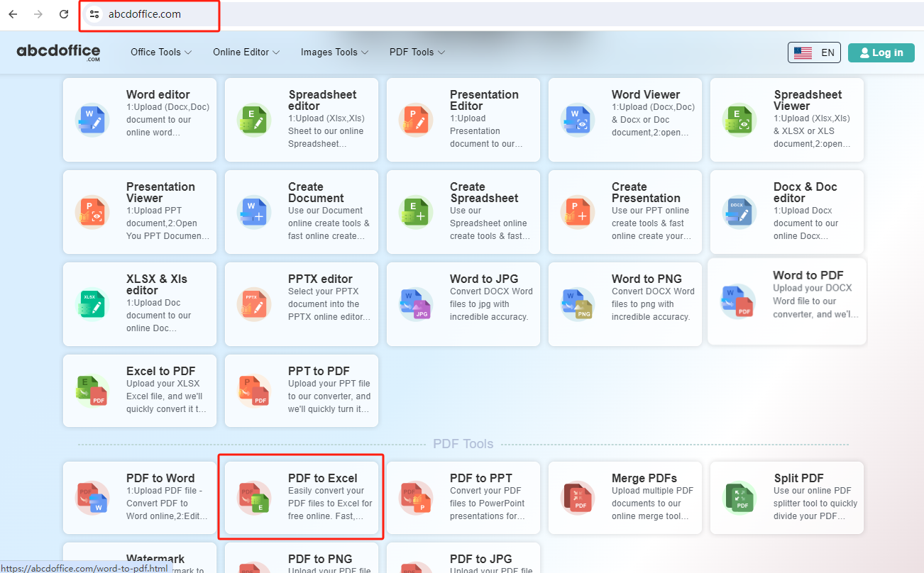Click the PDF Tools section heading
The height and width of the screenshot is (573, 924).
pos(463,444)
